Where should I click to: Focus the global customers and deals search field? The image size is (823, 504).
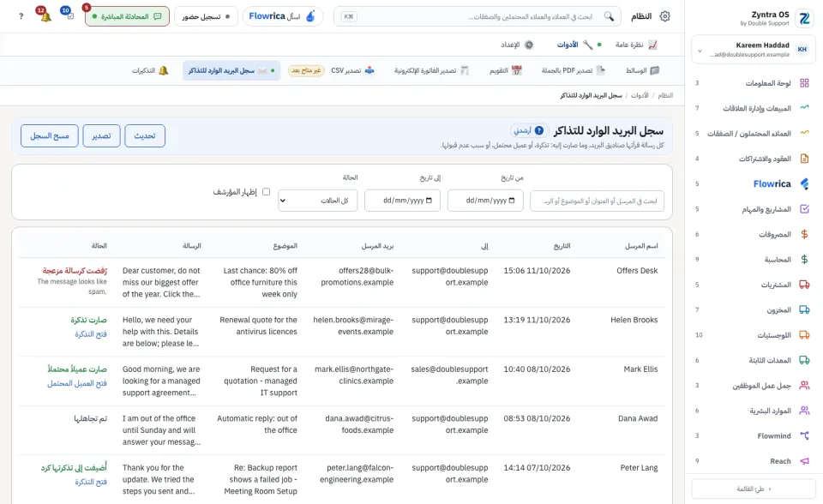[x=478, y=16]
